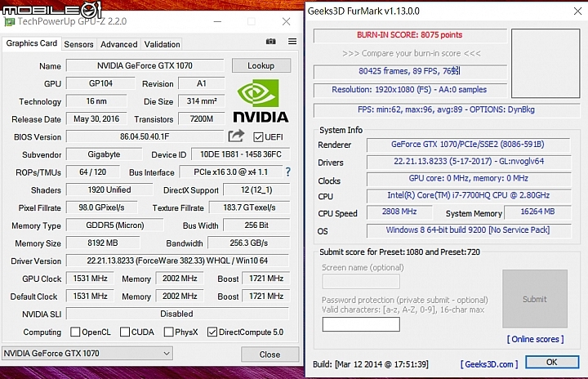This screenshot has width=588, height=379.
Task: Click the FurMark Submit button
Action: point(535,299)
